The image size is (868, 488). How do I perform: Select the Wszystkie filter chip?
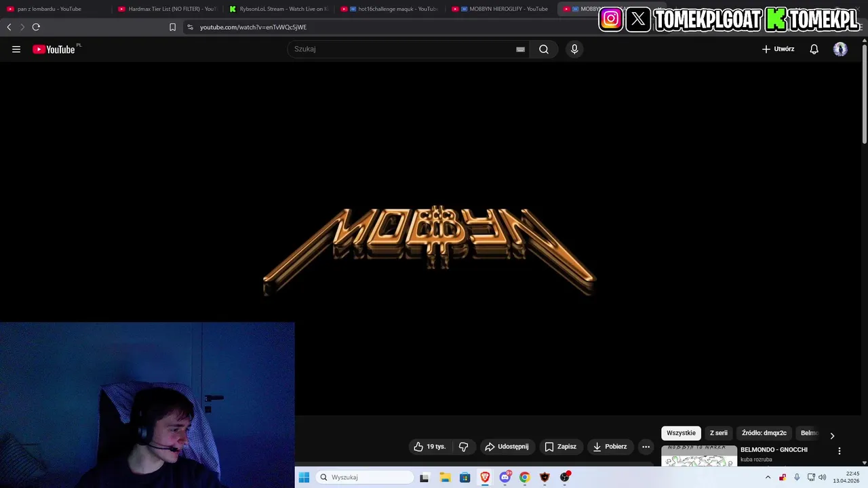681,433
